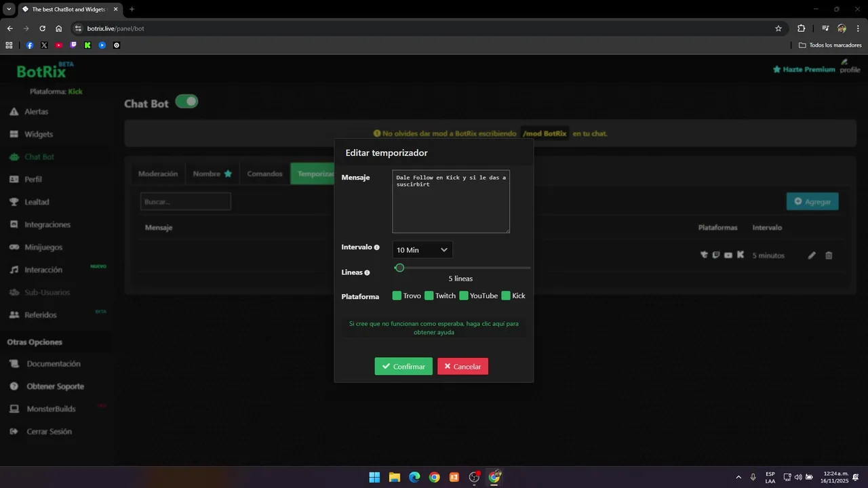Open OBS Studio from taskbar
Viewport: 868px width, 488px height.
(x=474, y=477)
